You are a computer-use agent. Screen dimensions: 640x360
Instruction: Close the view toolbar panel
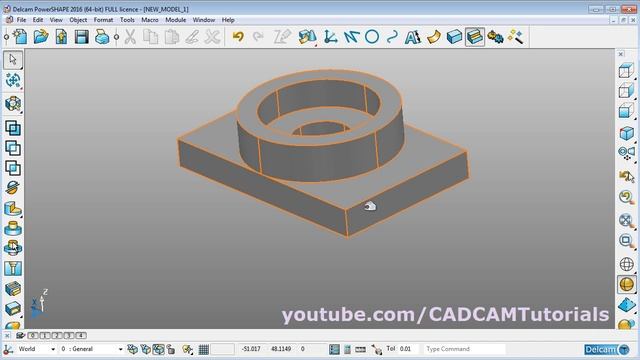click(621, 54)
